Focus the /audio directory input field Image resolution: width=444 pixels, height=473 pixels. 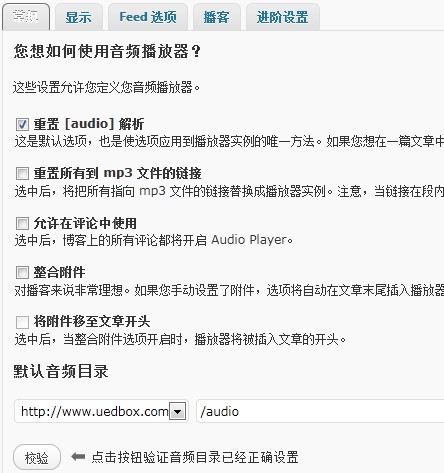(320, 411)
